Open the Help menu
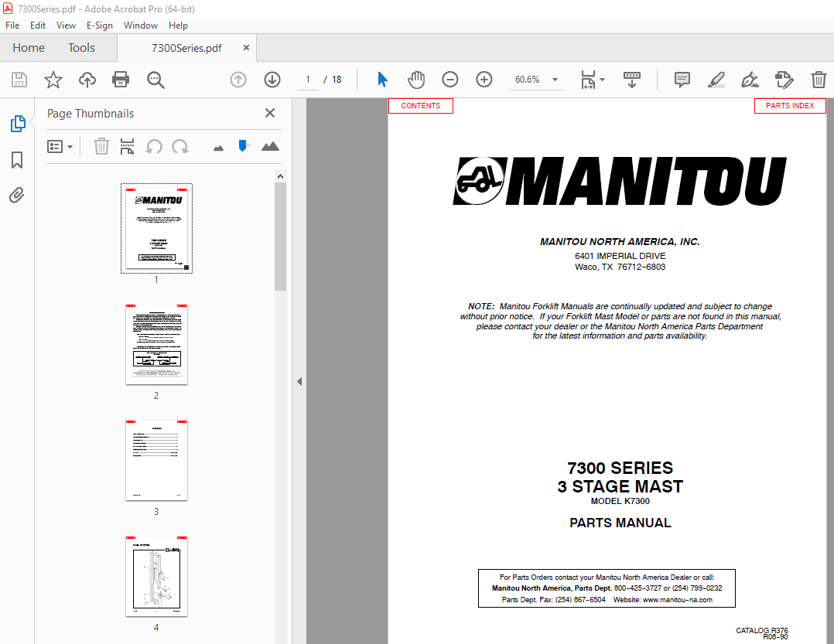Screen dimensions: 834x644 tap(178, 26)
